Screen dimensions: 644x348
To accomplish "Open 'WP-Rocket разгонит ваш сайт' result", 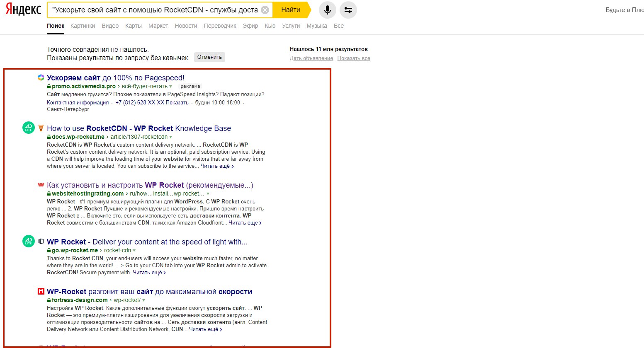I will (150, 292).
